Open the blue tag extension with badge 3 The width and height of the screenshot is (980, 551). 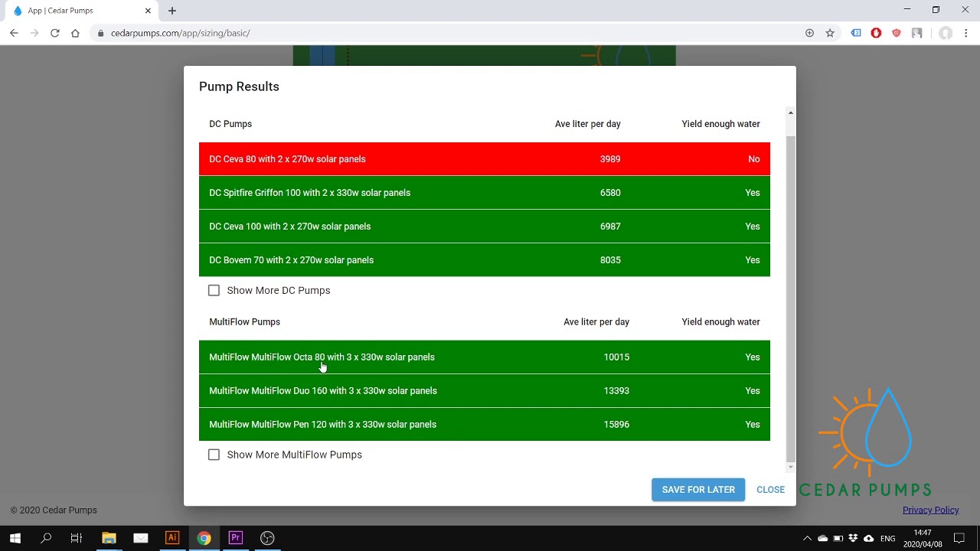(x=856, y=33)
